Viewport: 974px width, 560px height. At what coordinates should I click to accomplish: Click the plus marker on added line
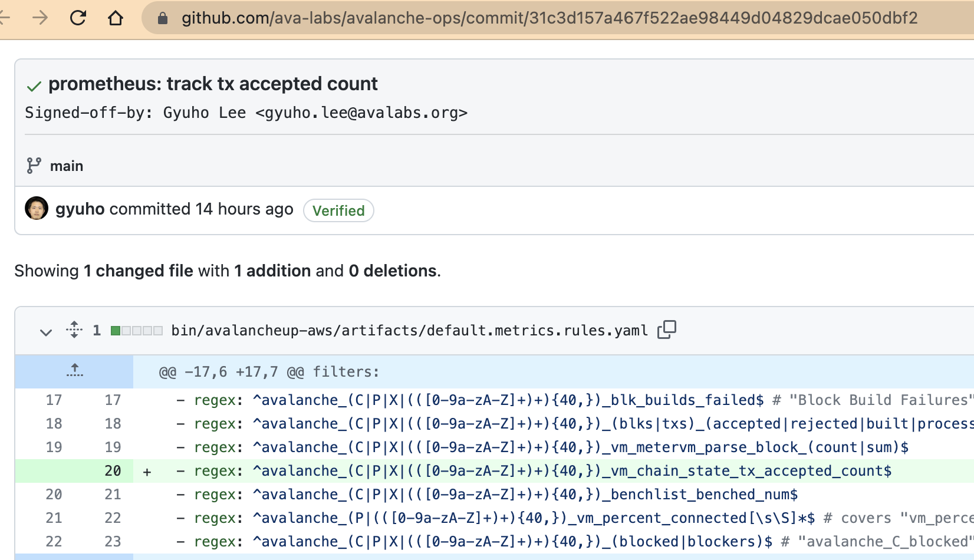[147, 472]
